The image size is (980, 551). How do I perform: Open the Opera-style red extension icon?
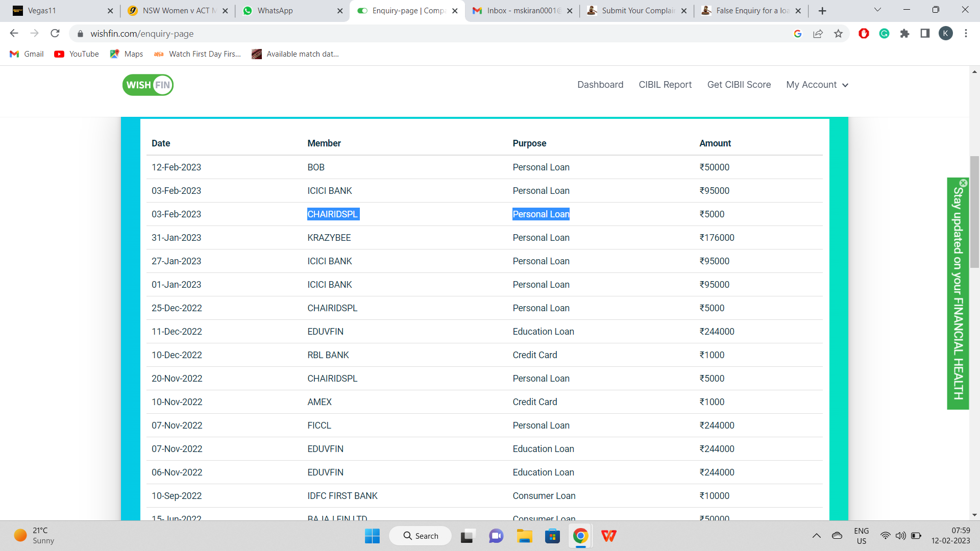pos(864,34)
